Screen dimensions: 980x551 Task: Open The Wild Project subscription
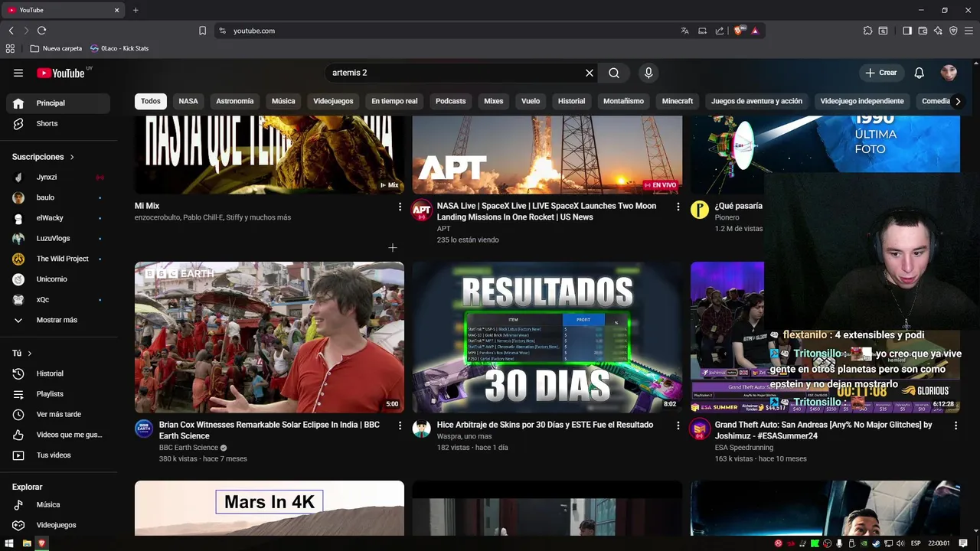(58, 259)
